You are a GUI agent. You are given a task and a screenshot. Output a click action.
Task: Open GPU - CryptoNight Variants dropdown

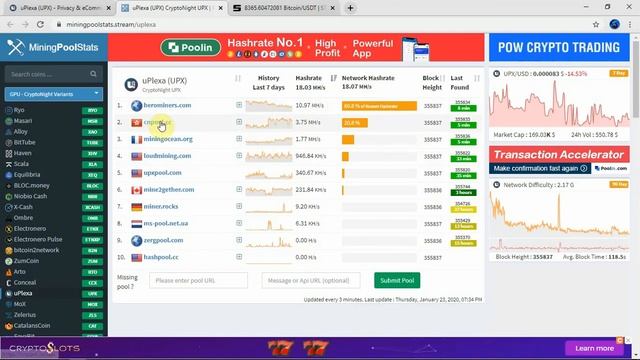[x=53, y=94]
